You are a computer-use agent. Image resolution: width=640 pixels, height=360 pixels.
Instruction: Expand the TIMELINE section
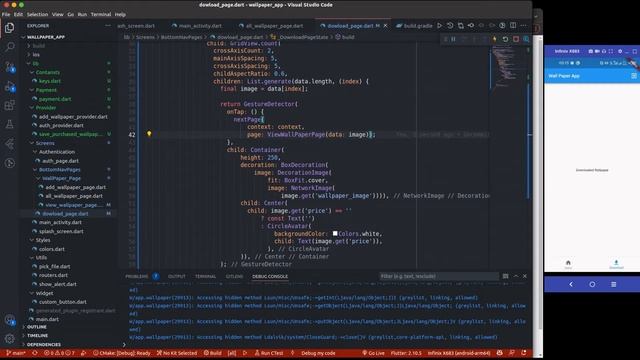(37, 336)
